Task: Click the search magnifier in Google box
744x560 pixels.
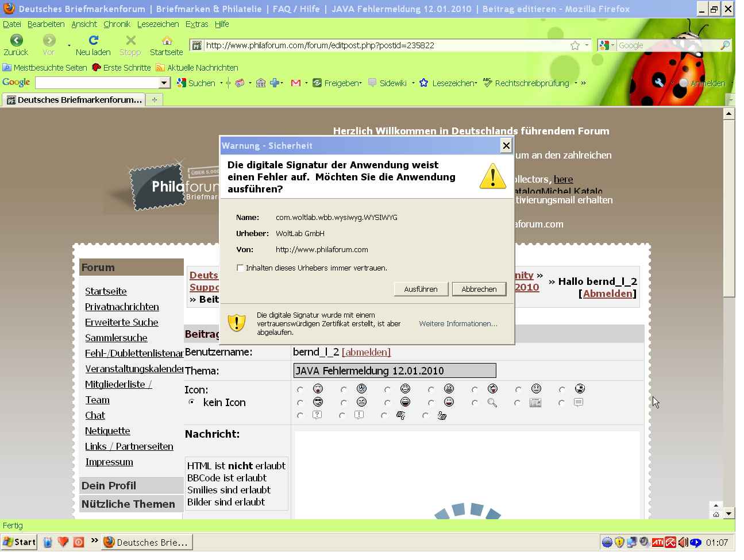Action: (725, 45)
